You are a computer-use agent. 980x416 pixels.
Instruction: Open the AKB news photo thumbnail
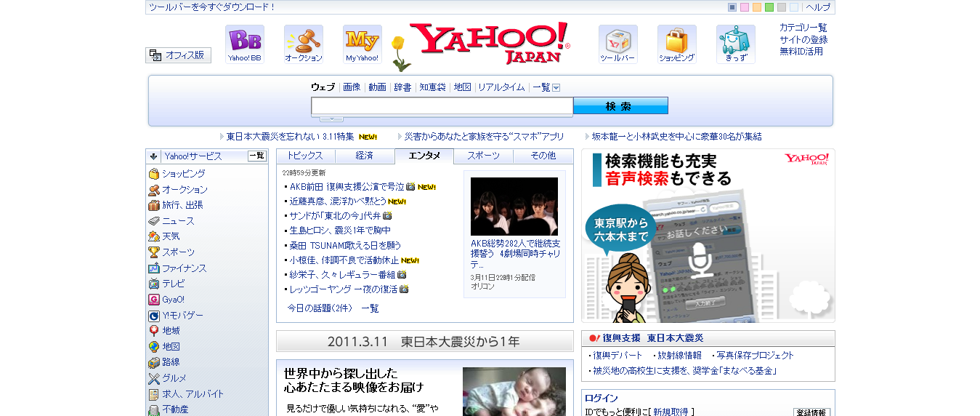[x=514, y=207]
